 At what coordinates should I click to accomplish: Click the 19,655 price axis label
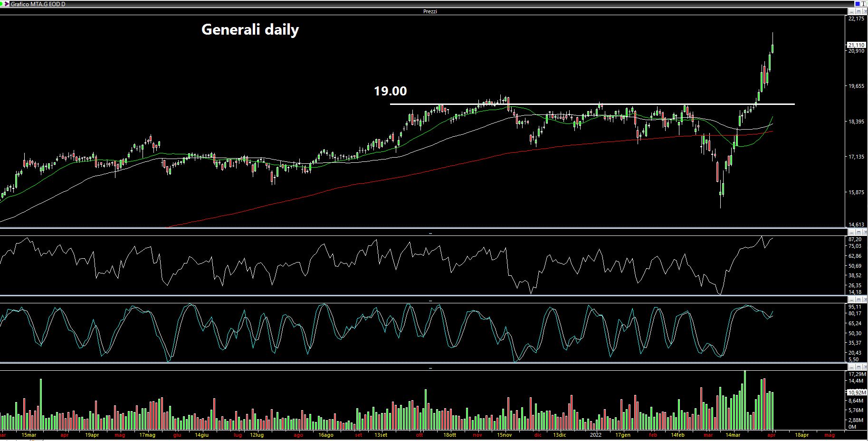pos(857,86)
